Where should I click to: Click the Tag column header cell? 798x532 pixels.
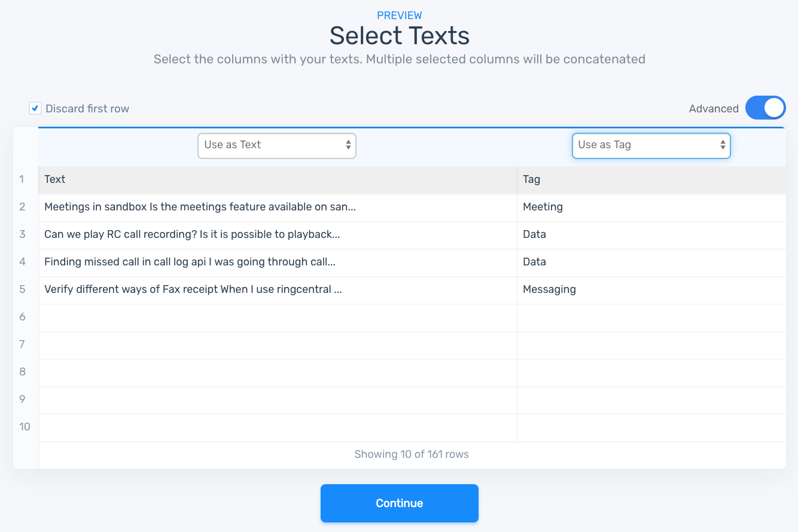point(651,179)
